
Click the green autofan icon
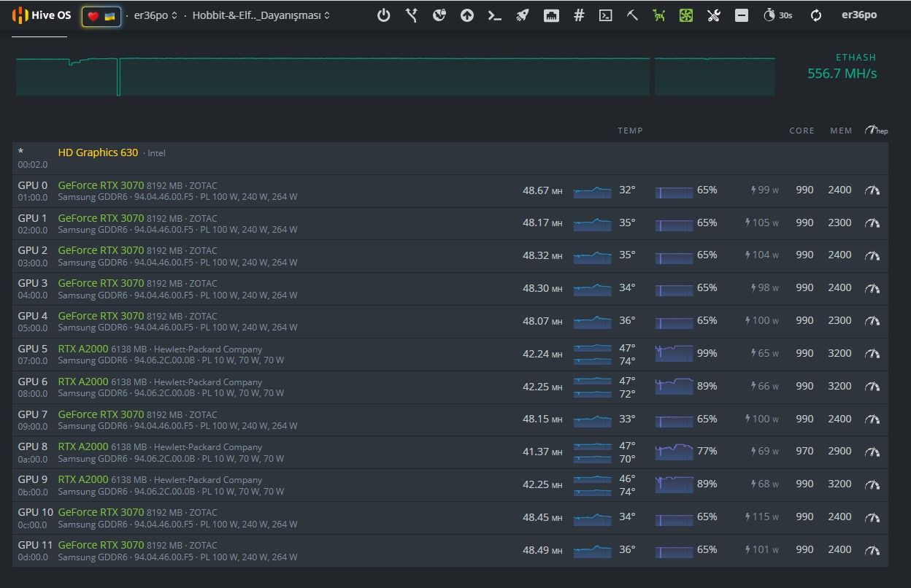click(685, 15)
